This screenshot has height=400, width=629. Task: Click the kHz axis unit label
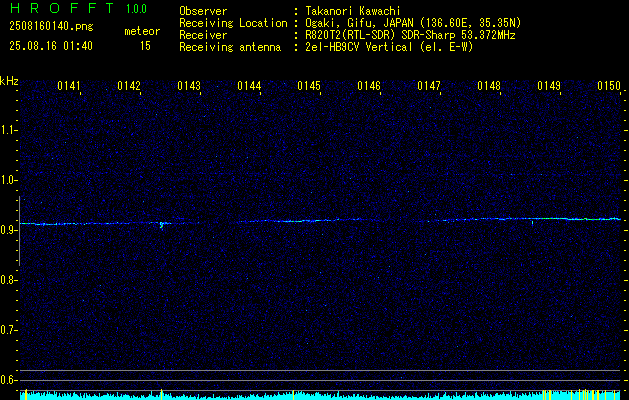(x=9, y=81)
